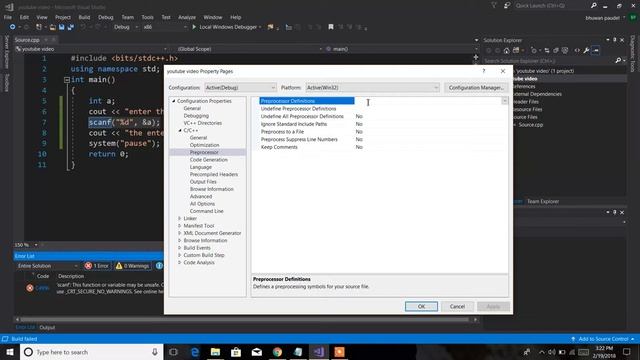The height and width of the screenshot is (360, 640).
Task: Open File Explorer from the taskbar
Action: click(215, 352)
